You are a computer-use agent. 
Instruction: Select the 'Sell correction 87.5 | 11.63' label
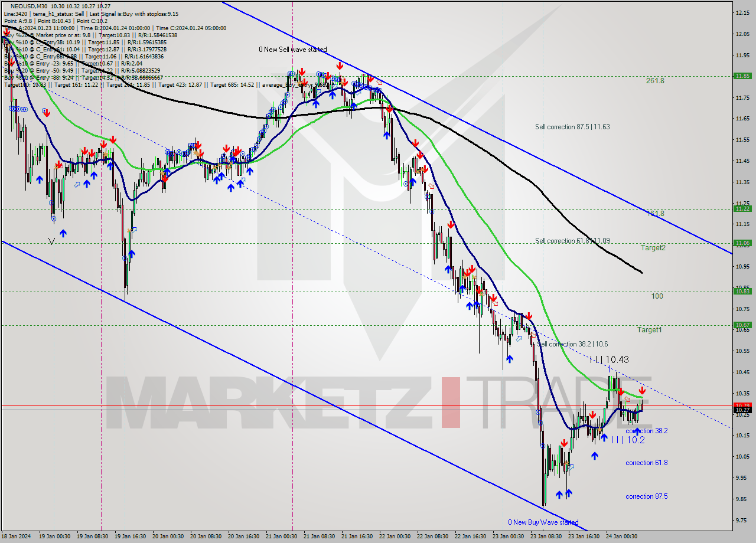pos(572,127)
